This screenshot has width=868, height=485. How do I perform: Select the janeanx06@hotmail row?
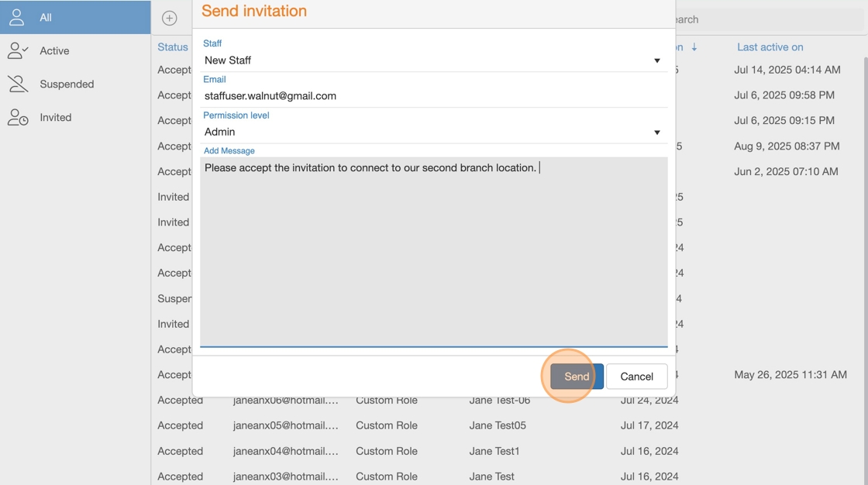click(285, 401)
